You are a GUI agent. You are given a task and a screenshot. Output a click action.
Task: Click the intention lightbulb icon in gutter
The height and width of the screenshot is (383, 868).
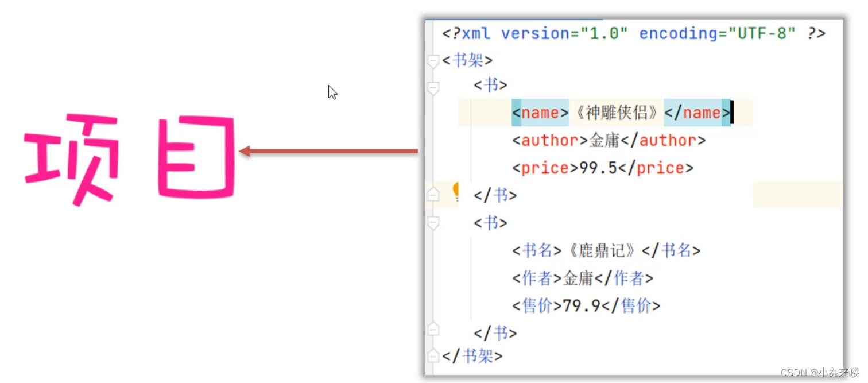(x=456, y=192)
